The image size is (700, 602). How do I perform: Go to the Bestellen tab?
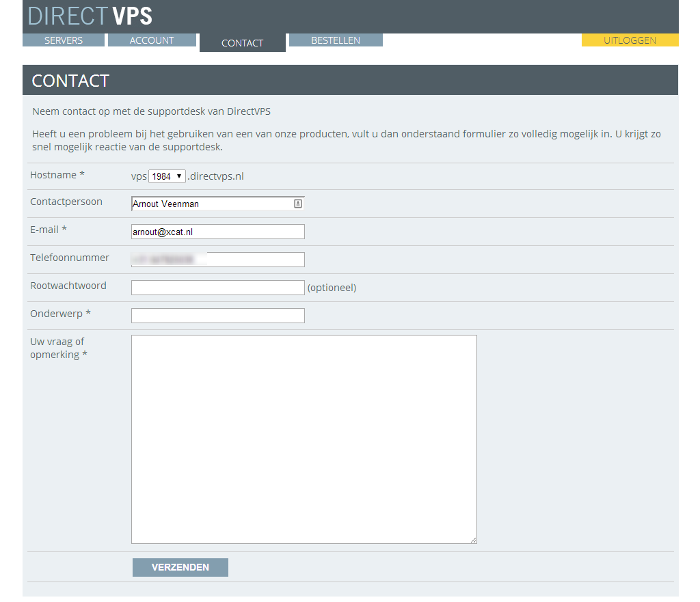click(336, 40)
